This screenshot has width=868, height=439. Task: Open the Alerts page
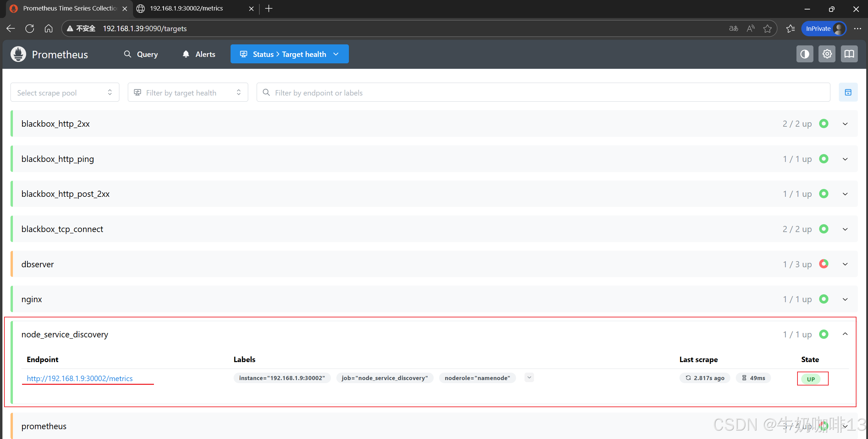tap(199, 54)
